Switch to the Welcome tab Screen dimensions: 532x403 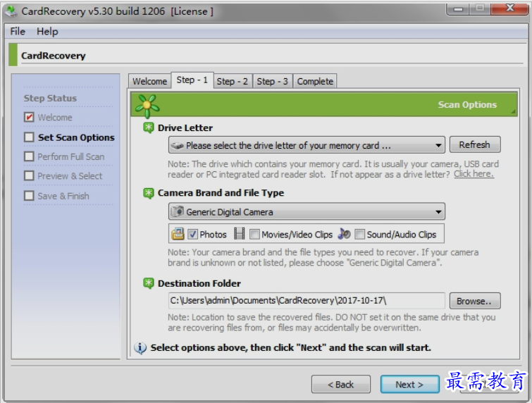[149, 82]
